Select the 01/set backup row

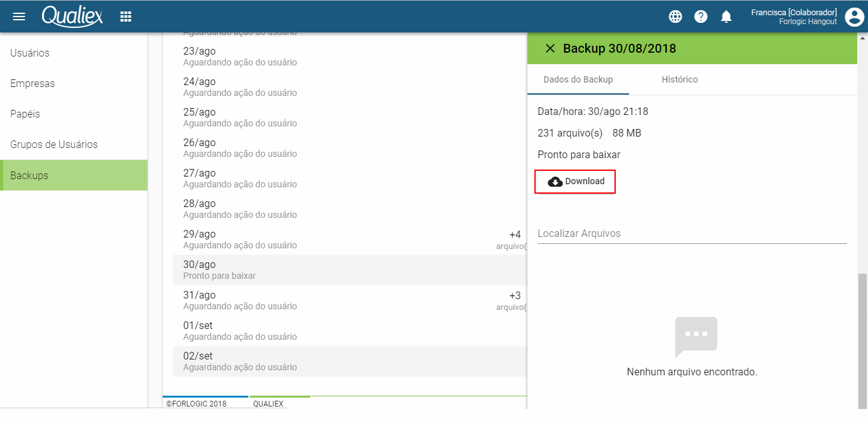coord(350,331)
